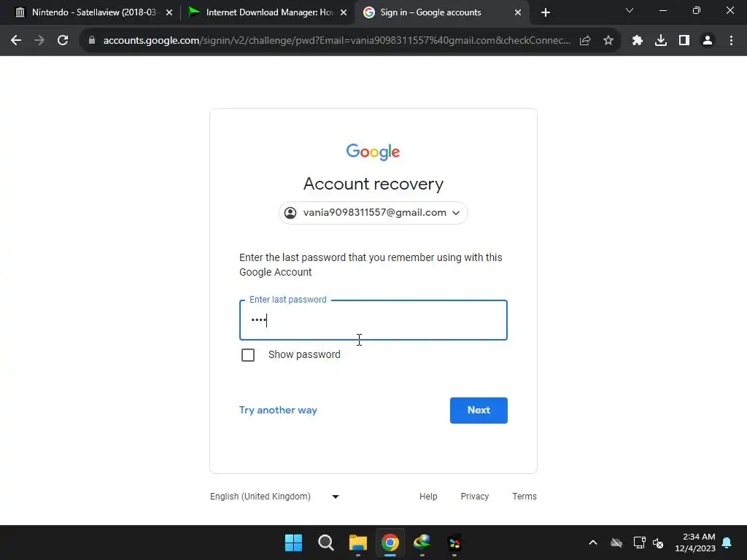The height and width of the screenshot is (560, 747).
Task: Open Windows taskbar search
Action: (326, 542)
